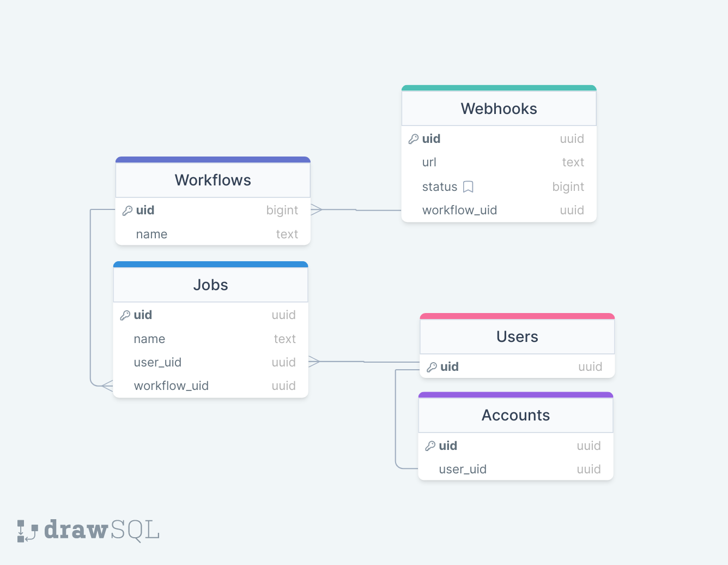Click the crow's foot connector at Jobs workflow_uid

[x=107, y=386]
